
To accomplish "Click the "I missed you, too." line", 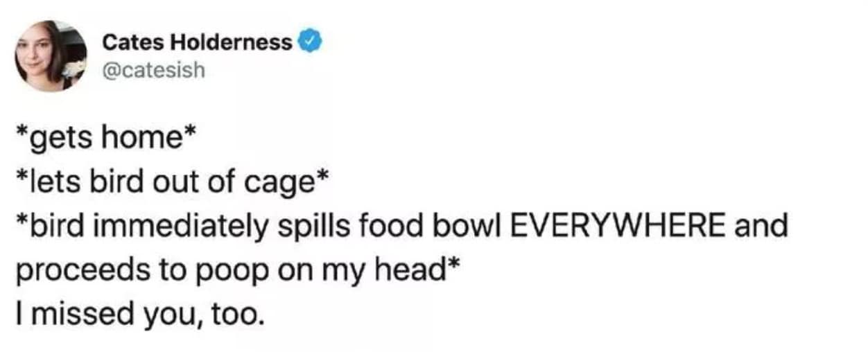I will tap(140, 314).
